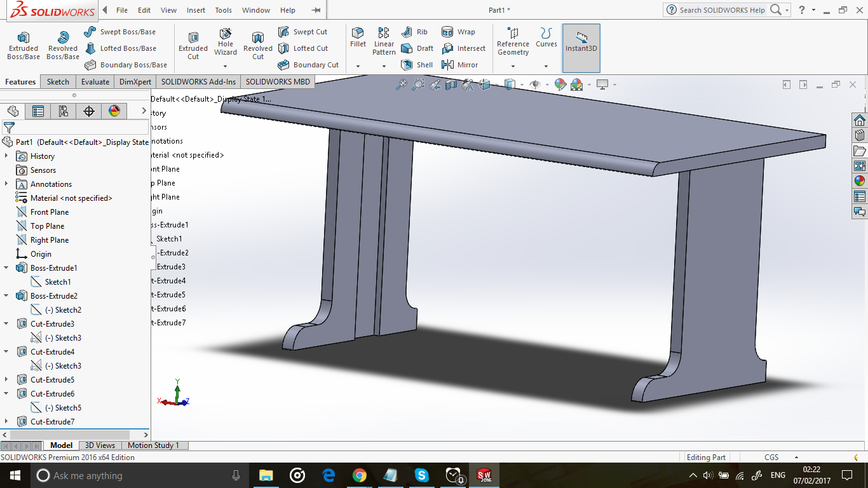Open Edit Appearance color wheel in view toolbar
The height and width of the screenshot is (488, 868).
(x=560, y=85)
